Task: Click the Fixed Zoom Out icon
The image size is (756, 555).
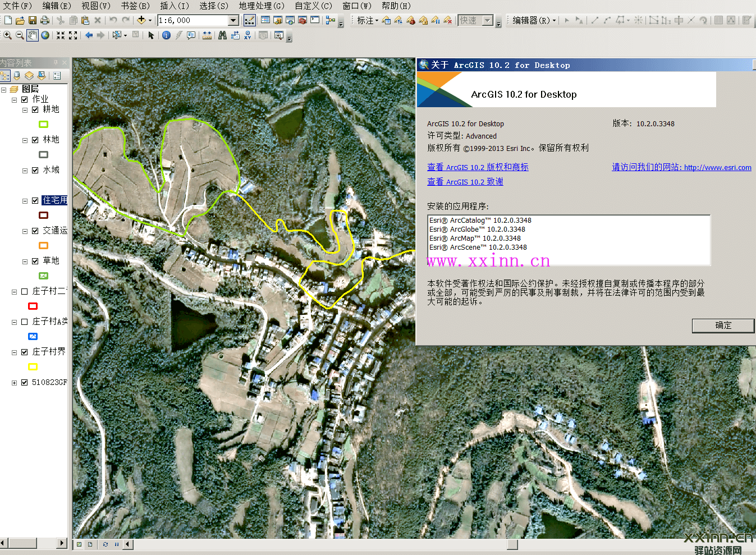Action: 73,35
